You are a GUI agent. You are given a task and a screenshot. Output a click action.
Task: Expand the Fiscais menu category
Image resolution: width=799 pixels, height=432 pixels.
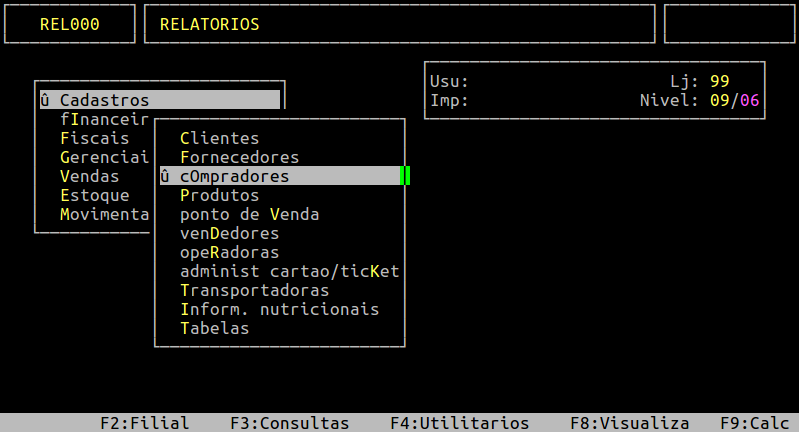click(95, 138)
